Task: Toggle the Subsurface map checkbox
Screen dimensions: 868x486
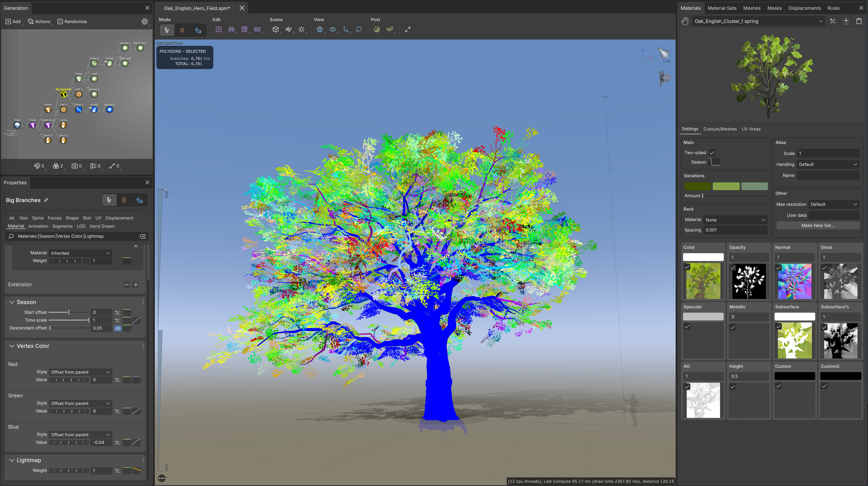Action: click(x=778, y=327)
